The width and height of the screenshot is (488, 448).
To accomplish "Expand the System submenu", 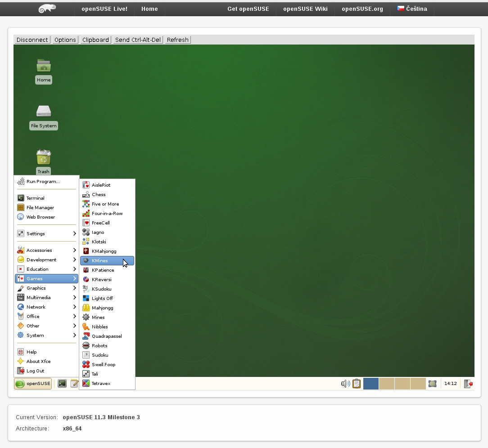I will (47, 335).
